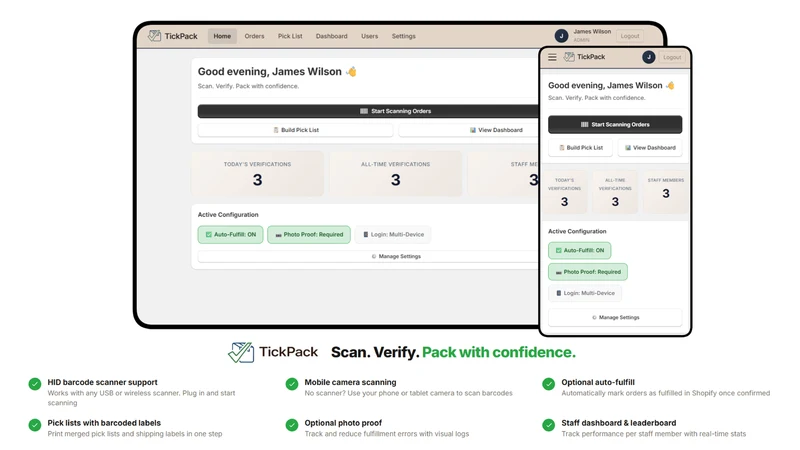Open the Home tab in desktop navigation
800x450 pixels.
coord(222,36)
